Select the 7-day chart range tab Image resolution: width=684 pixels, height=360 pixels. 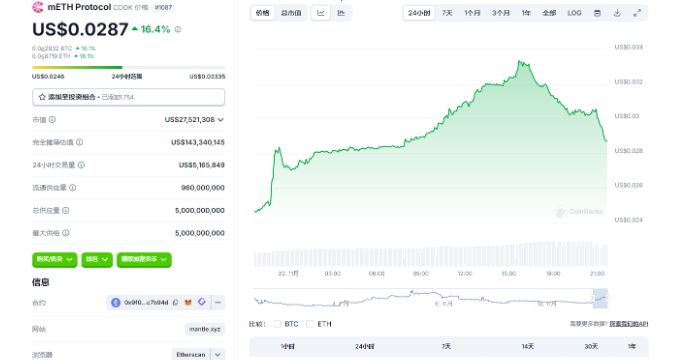[x=447, y=13]
